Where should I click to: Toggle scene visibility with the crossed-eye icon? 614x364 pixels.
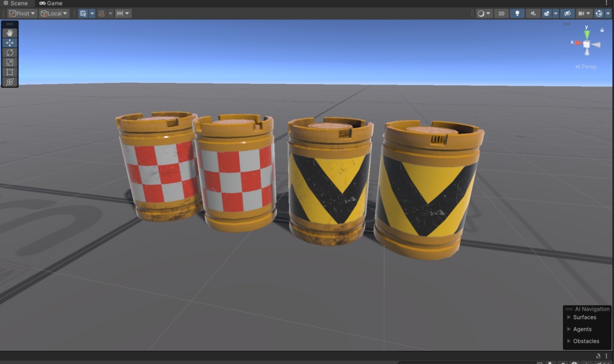tap(567, 13)
